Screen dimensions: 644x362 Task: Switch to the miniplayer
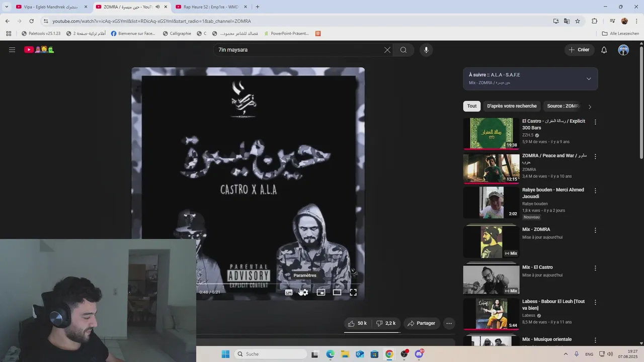(321, 292)
